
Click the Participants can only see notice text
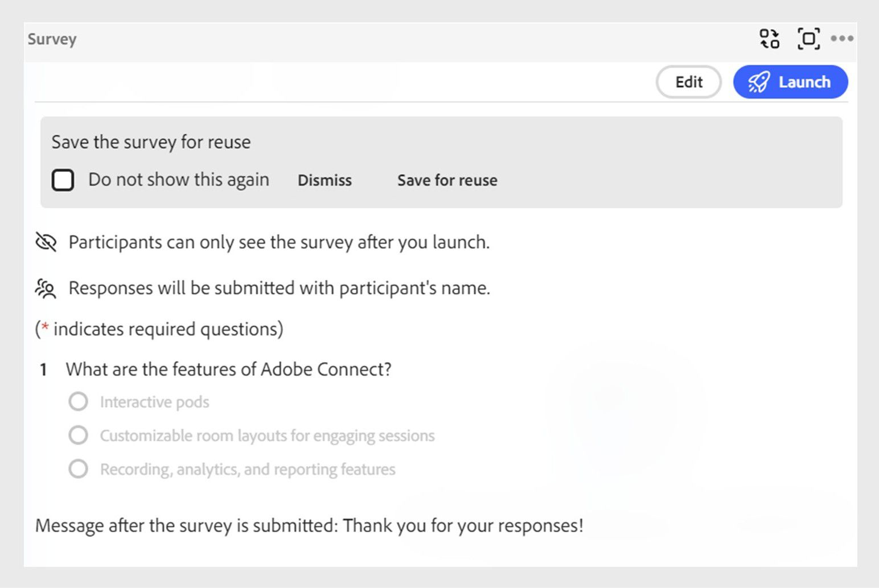(279, 242)
